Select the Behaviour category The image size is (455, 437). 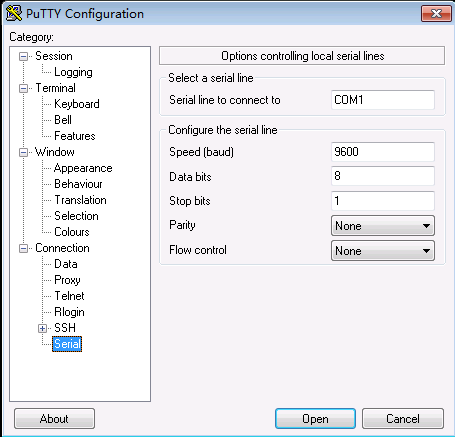click(78, 184)
